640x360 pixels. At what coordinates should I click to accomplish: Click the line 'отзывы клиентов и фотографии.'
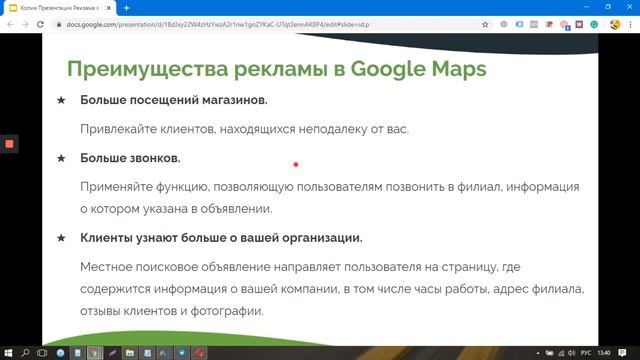(x=172, y=311)
